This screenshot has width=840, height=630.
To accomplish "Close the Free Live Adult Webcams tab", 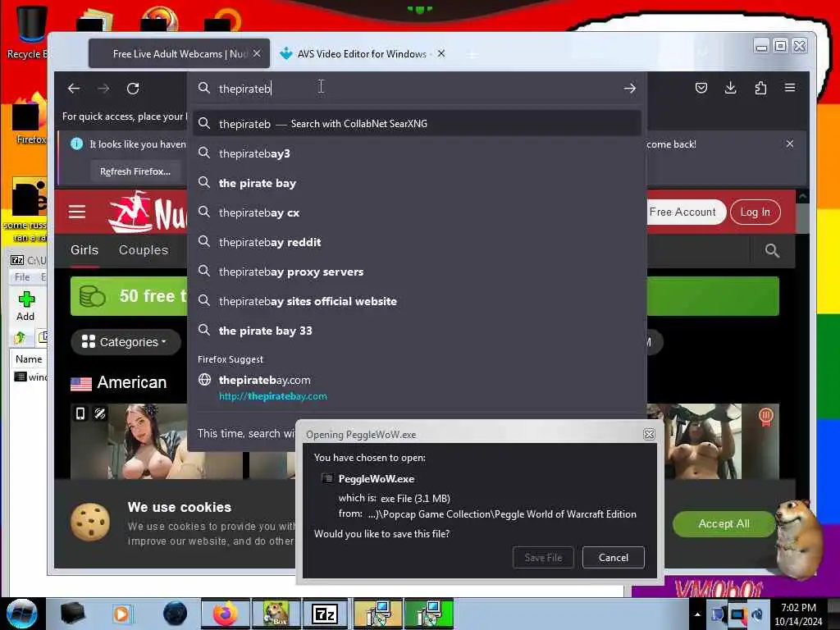I will 257,53.
